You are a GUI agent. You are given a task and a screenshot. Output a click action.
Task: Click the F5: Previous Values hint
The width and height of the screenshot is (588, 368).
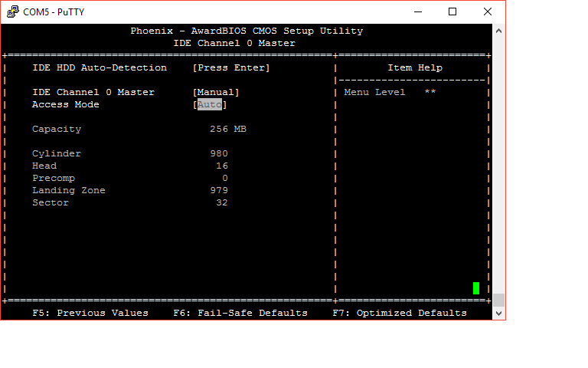(x=90, y=313)
